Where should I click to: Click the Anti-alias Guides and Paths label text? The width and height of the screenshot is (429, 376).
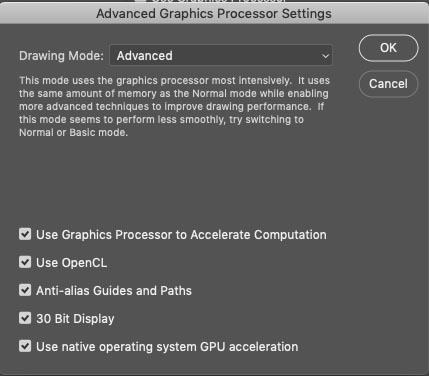114,291
